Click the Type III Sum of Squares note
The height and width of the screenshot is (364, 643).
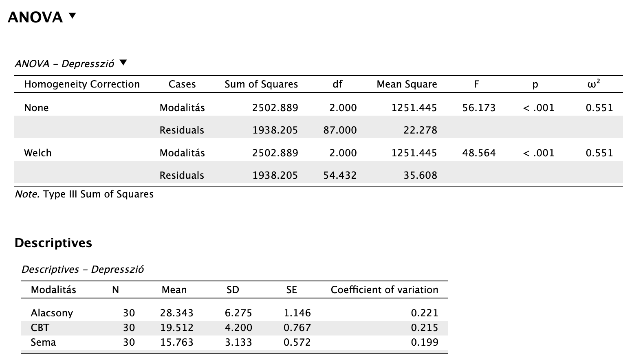coord(84,194)
